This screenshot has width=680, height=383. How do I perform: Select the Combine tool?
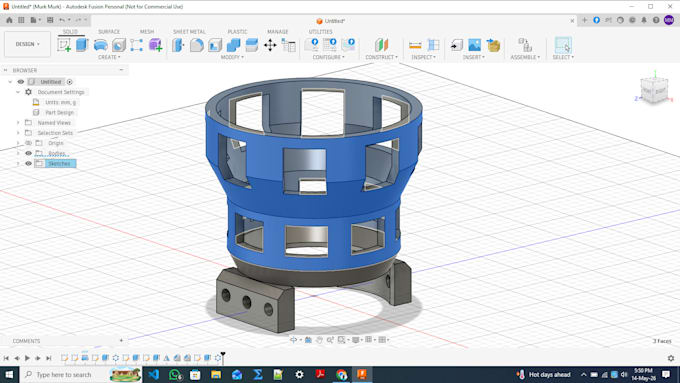pos(233,45)
